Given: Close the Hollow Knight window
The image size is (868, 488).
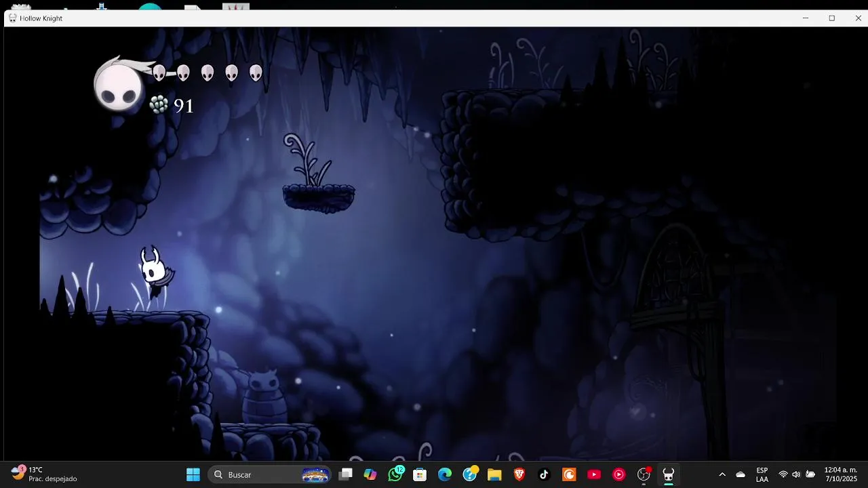Looking at the screenshot, I should (x=858, y=18).
